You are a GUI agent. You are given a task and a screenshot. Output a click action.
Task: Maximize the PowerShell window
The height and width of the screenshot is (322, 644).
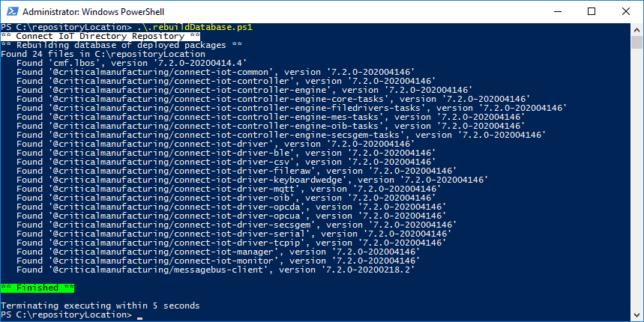(x=591, y=11)
